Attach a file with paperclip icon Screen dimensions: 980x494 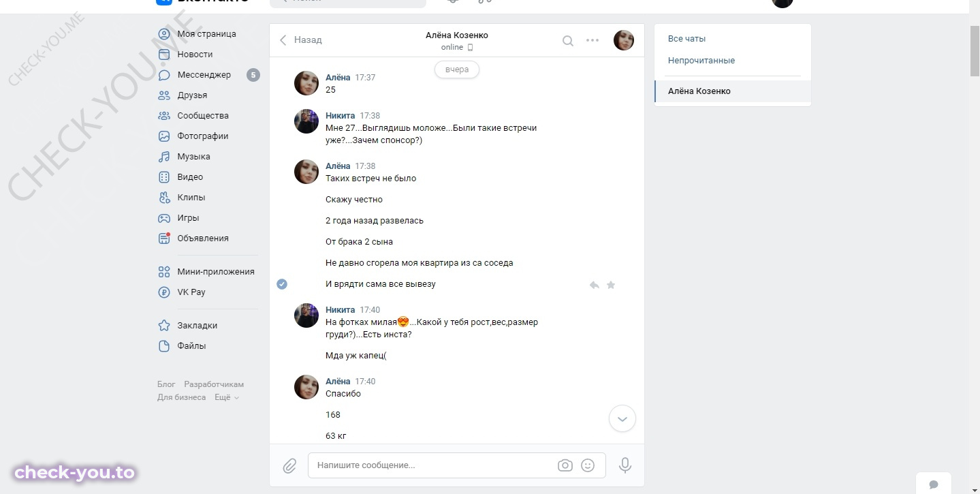[x=290, y=466]
